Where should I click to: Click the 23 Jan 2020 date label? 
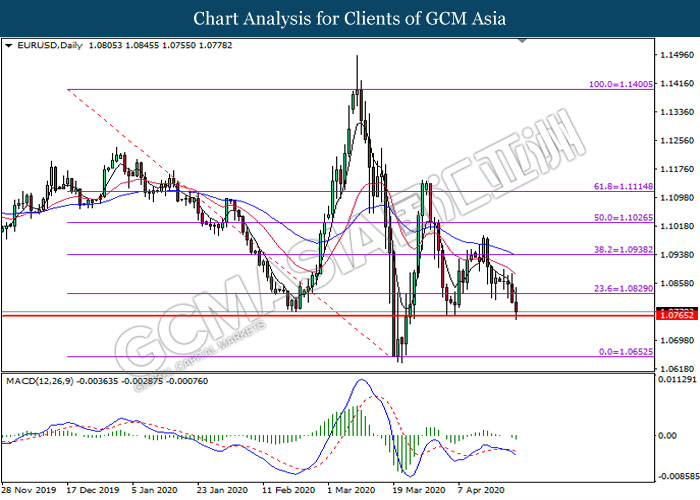tap(222, 490)
